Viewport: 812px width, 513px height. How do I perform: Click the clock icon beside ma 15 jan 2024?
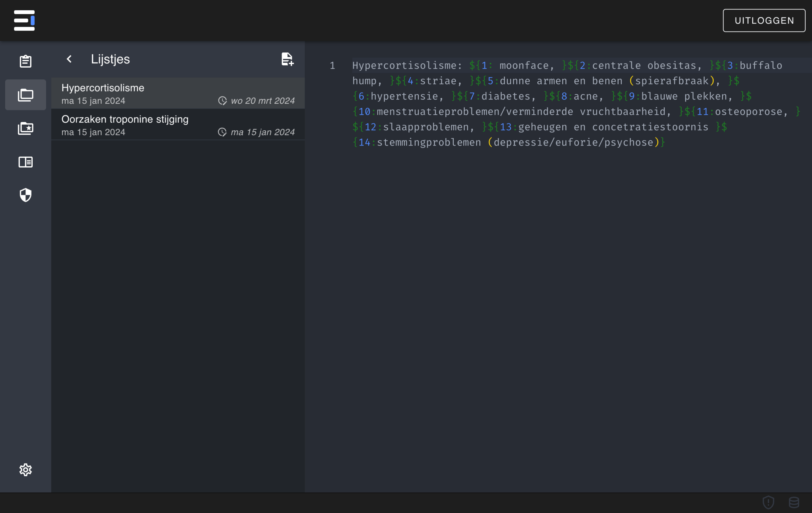tap(222, 132)
